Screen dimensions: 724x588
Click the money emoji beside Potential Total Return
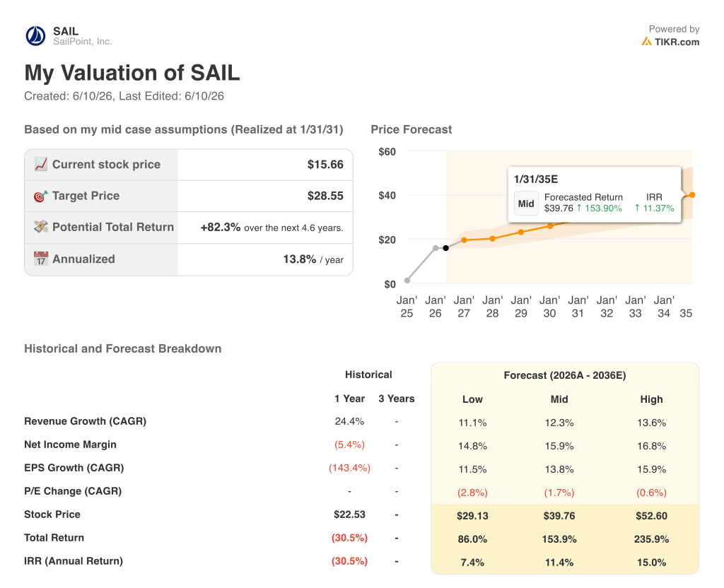tap(40, 227)
